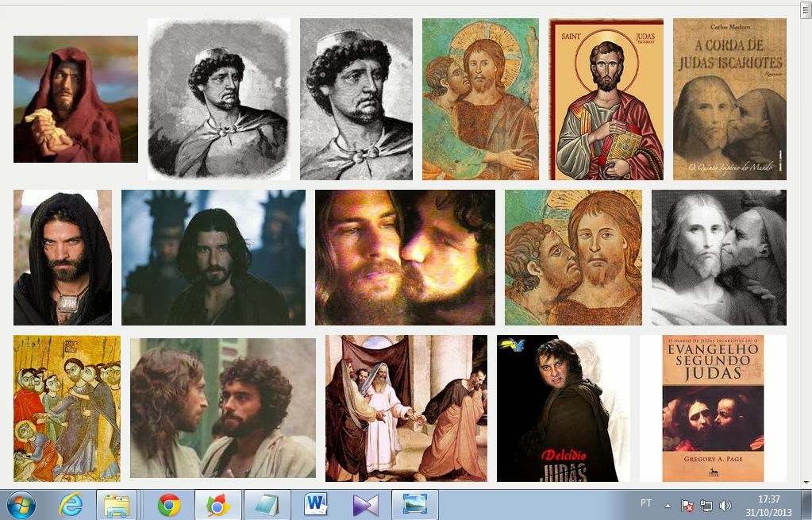Open the larger cropped engraved bust thumbnail
Screen dimensions: 812x520
click(356, 99)
